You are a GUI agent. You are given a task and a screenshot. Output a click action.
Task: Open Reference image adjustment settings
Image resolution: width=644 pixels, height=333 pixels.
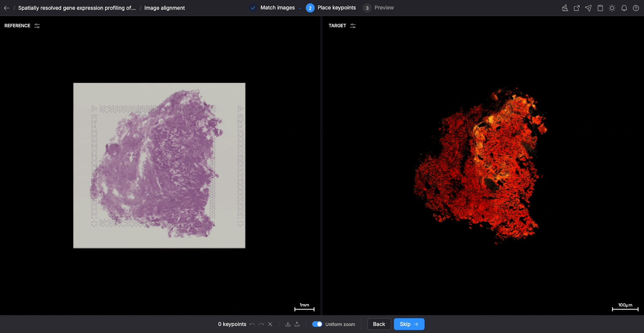[37, 26]
